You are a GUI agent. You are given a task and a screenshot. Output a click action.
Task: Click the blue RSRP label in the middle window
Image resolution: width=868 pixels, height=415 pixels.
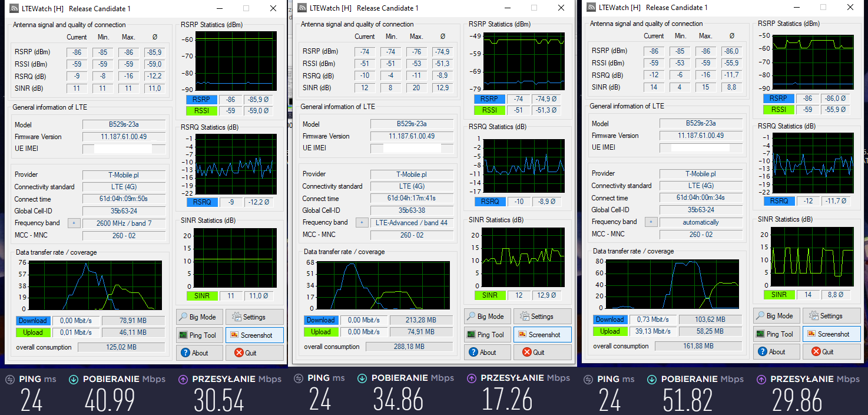(489, 99)
